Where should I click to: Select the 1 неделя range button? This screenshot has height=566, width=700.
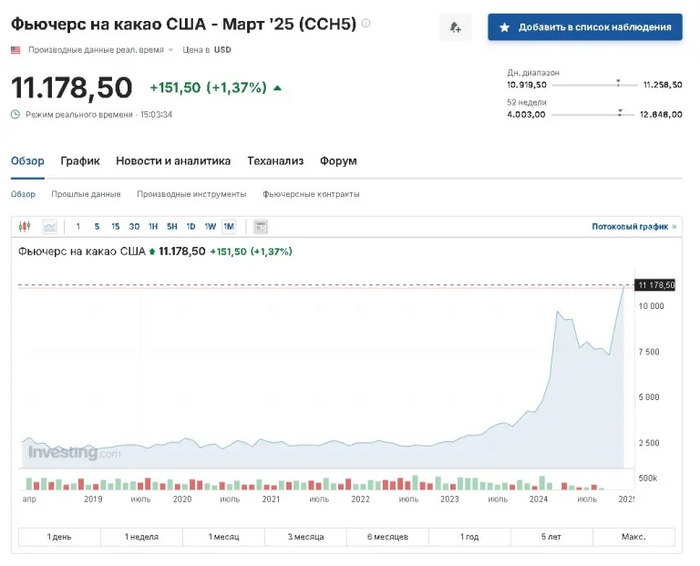click(x=142, y=537)
